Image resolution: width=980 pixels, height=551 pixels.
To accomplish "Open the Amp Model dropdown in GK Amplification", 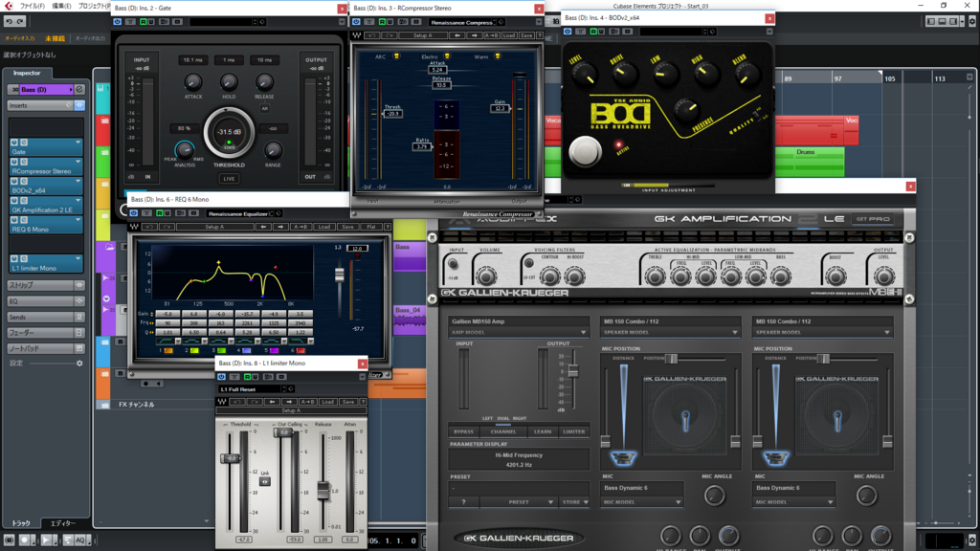I will [x=518, y=332].
